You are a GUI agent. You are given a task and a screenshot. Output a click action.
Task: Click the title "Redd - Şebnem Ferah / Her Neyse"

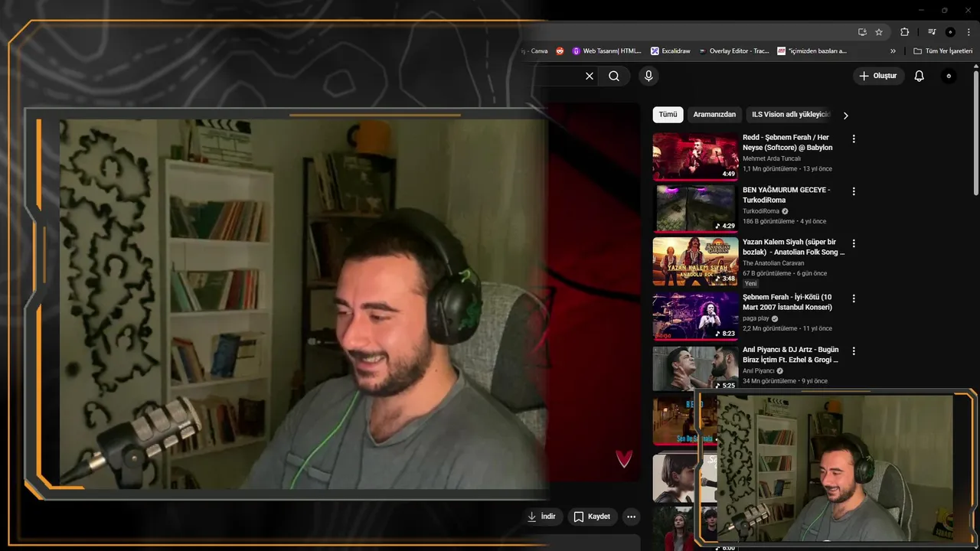tap(788, 142)
